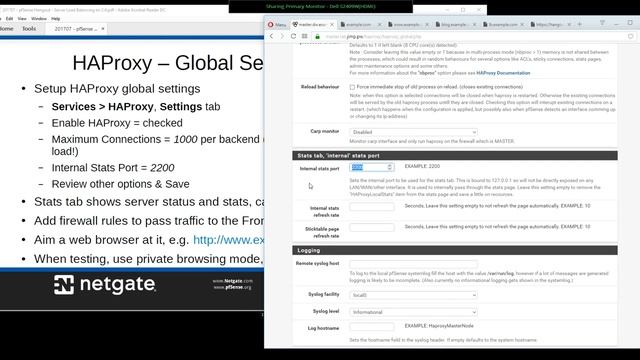Image resolution: width=640 pixels, height=360 pixels.
Task: Open the Syslog level dropdown
Action: coord(413,312)
